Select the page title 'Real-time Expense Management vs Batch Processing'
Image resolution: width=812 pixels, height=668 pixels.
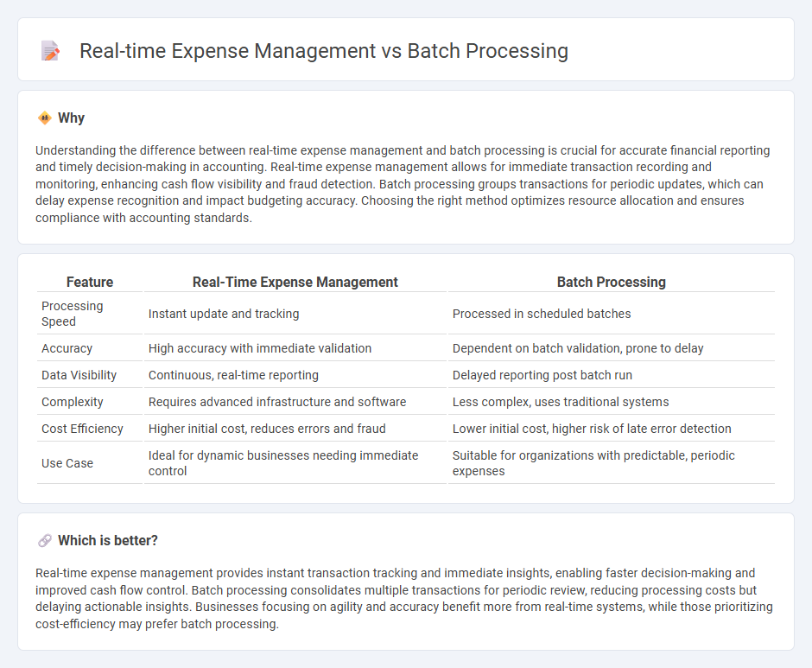pos(324,51)
